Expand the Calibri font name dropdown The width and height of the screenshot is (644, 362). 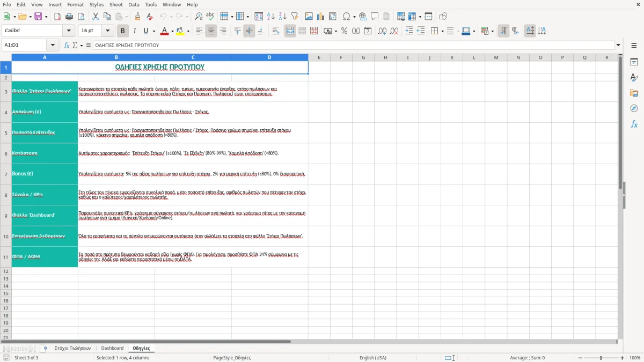tap(69, 31)
